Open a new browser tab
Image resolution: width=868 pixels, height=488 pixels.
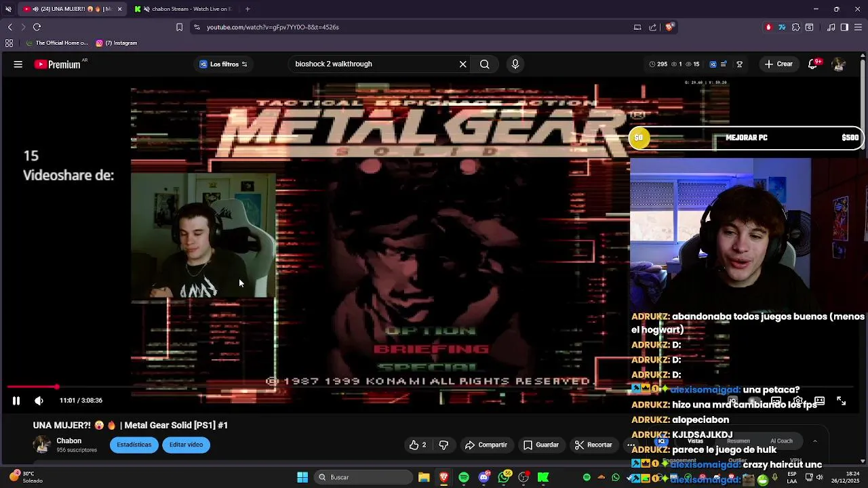pyautogui.click(x=248, y=9)
